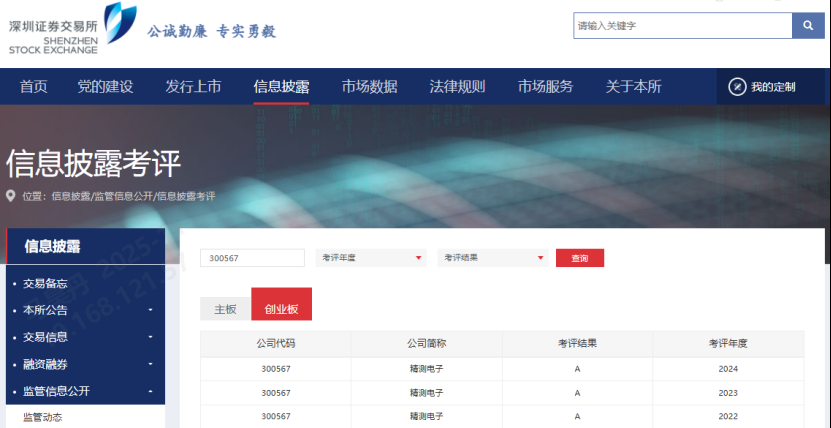Click code 300567 in the 2023 row
Viewport: 831px width, 428px height.
click(x=276, y=393)
